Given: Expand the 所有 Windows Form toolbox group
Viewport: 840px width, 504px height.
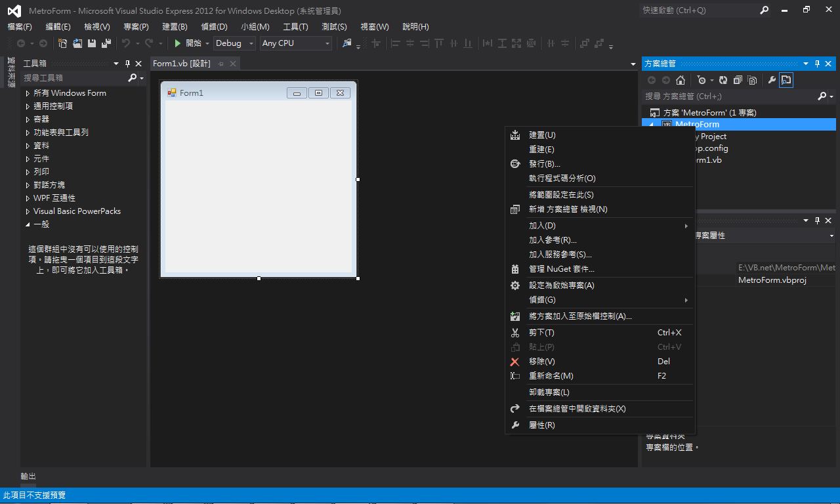Looking at the screenshot, I should [x=28, y=93].
